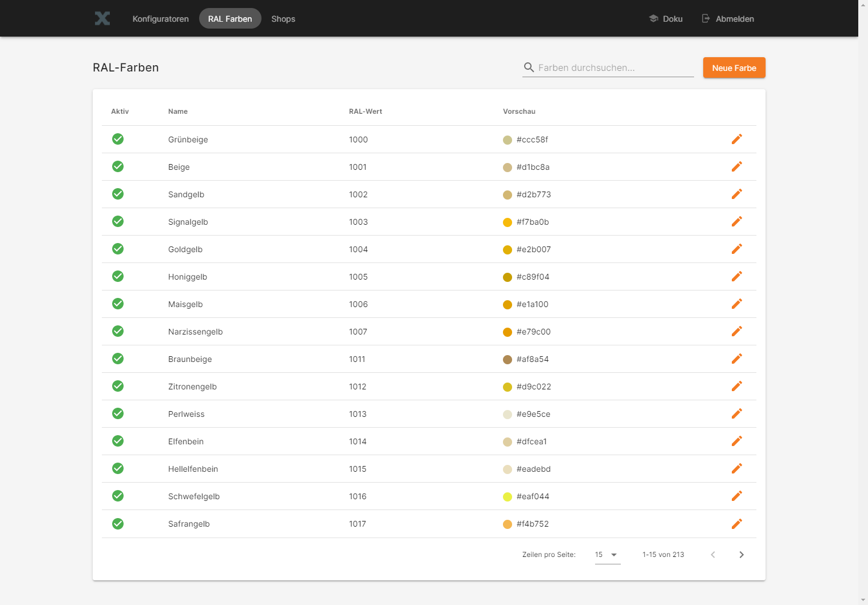The width and height of the screenshot is (868, 605).
Task: Toggle Zitronengelb active status
Action: pyautogui.click(x=118, y=386)
